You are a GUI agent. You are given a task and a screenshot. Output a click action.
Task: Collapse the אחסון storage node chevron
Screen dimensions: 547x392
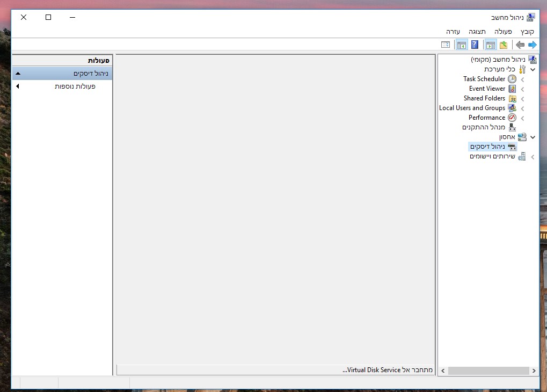(x=533, y=137)
